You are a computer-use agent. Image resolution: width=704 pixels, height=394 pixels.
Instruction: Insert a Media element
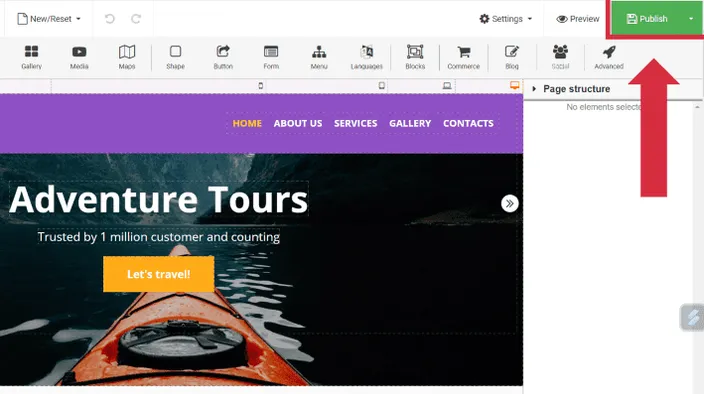[79, 57]
